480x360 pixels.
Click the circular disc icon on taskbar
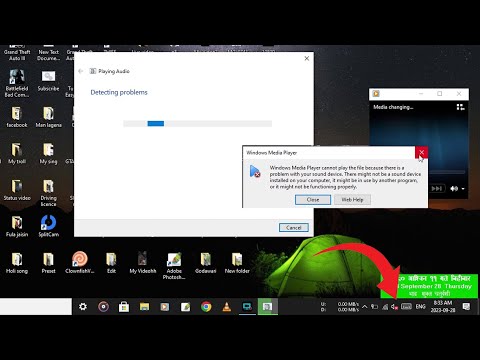(x=103, y=307)
